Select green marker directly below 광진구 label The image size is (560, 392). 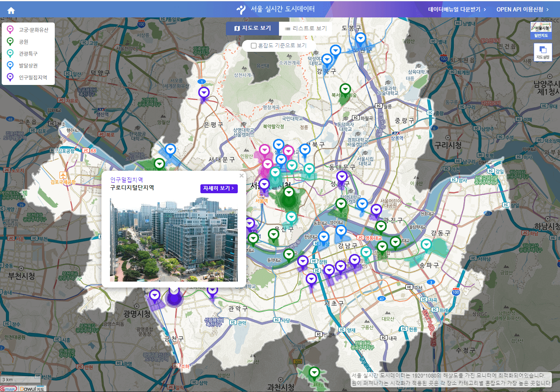[381, 227]
